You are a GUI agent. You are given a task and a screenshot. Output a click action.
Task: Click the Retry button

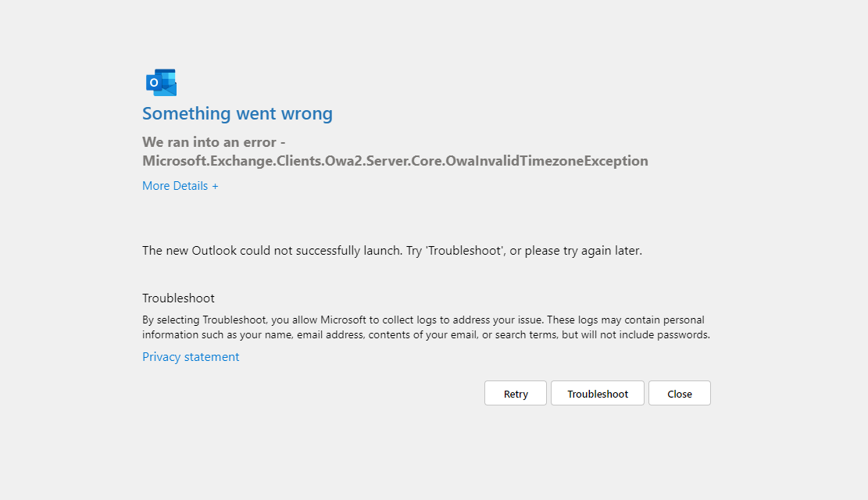point(516,393)
